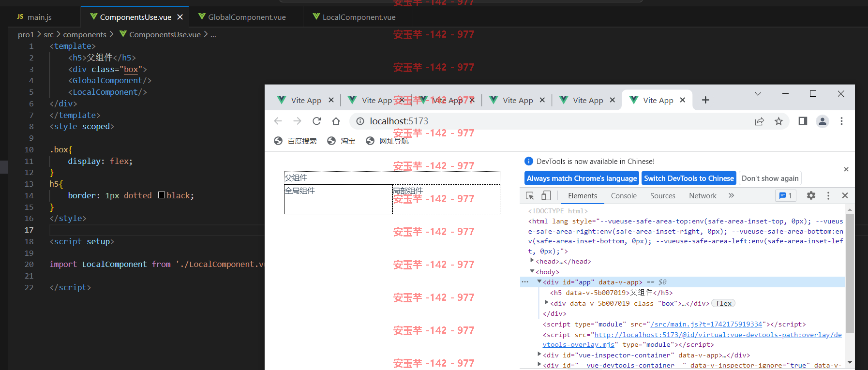Image resolution: width=868 pixels, height=370 pixels.
Task: Click Always match Chrome's language
Action: coord(582,178)
